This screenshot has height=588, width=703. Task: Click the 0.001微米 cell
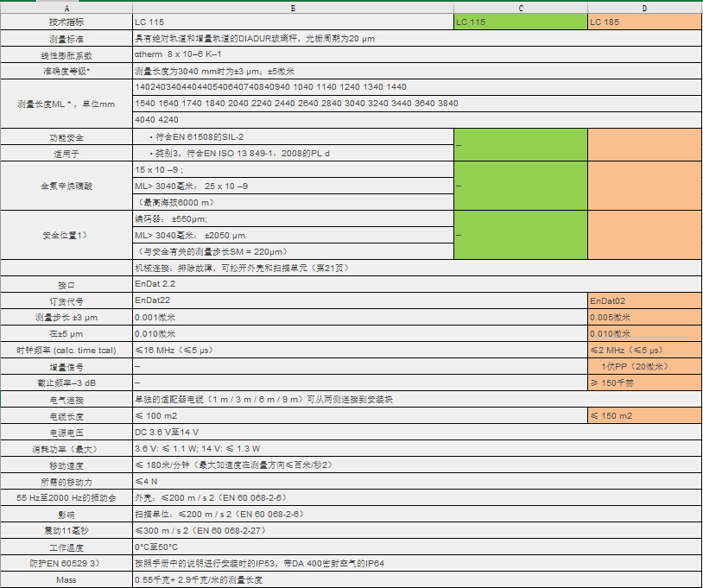pos(360,317)
